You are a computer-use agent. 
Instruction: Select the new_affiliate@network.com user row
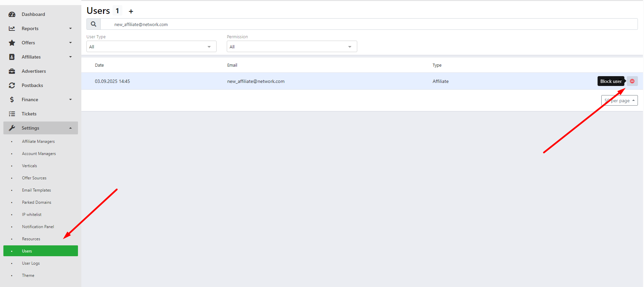pos(256,81)
